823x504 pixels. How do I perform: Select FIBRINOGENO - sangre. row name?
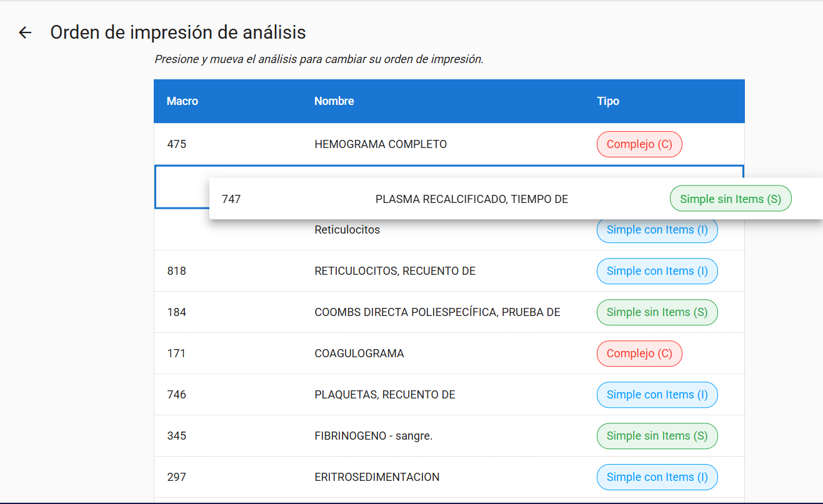(x=374, y=436)
